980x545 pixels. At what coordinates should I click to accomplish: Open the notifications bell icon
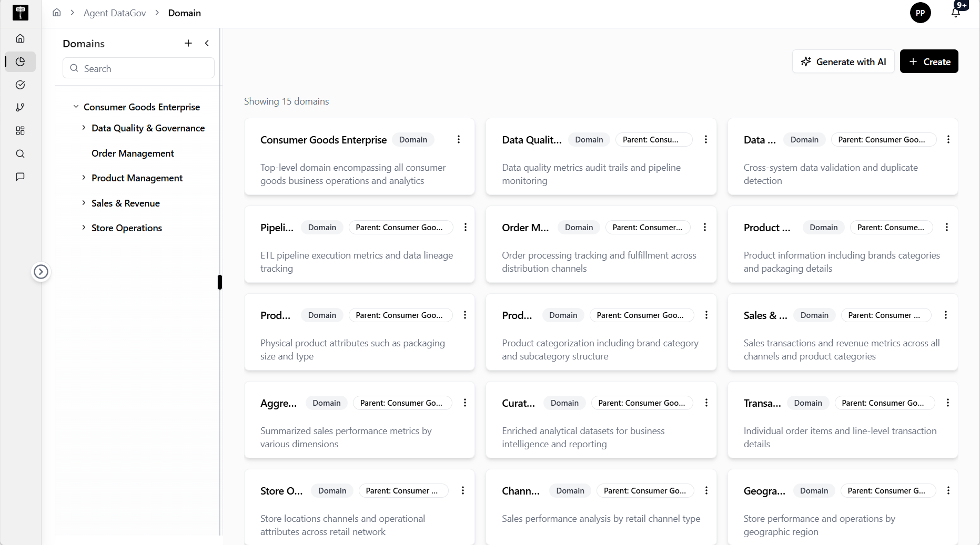(x=956, y=13)
